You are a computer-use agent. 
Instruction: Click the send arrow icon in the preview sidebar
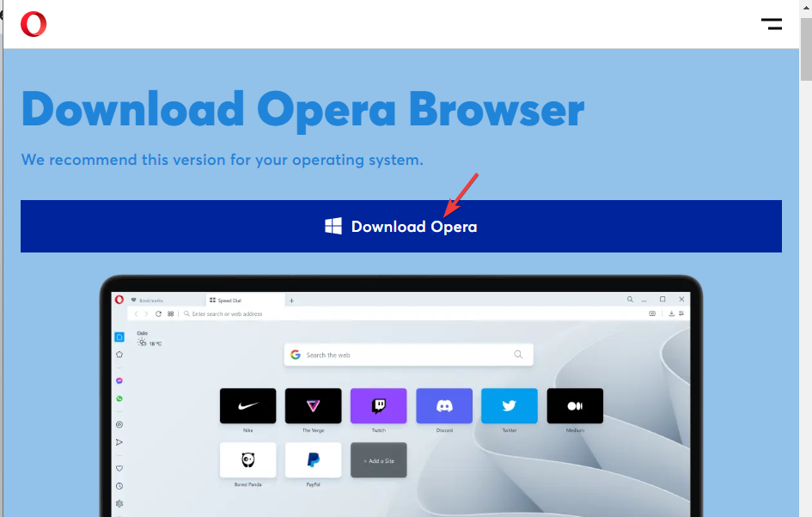119,442
